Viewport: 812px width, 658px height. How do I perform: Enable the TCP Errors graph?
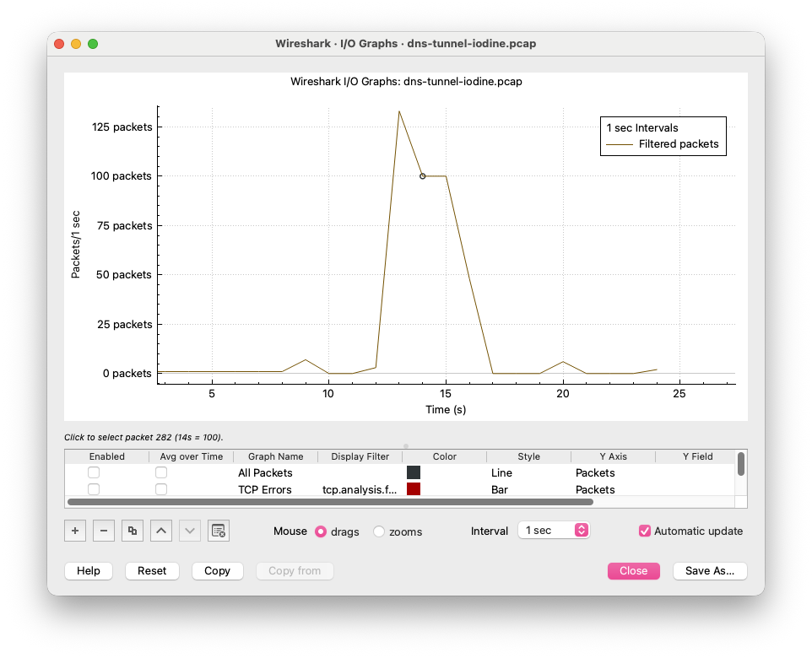[94, 489]
